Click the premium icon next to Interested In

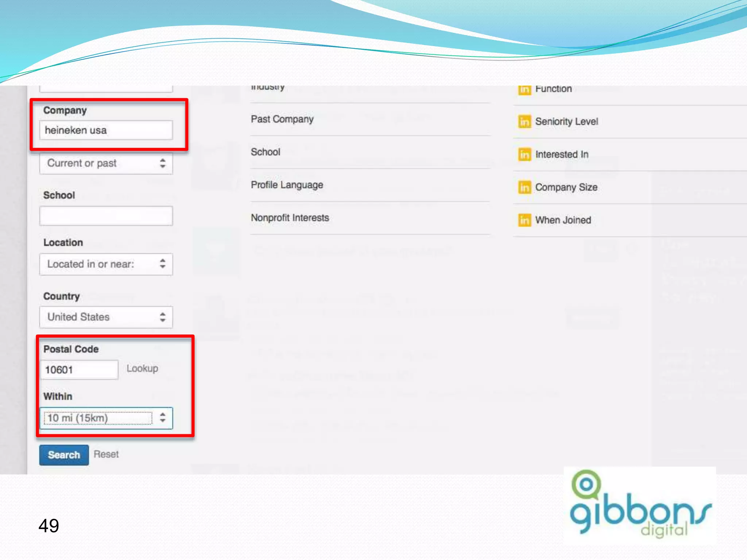click(x=525, y=154)
